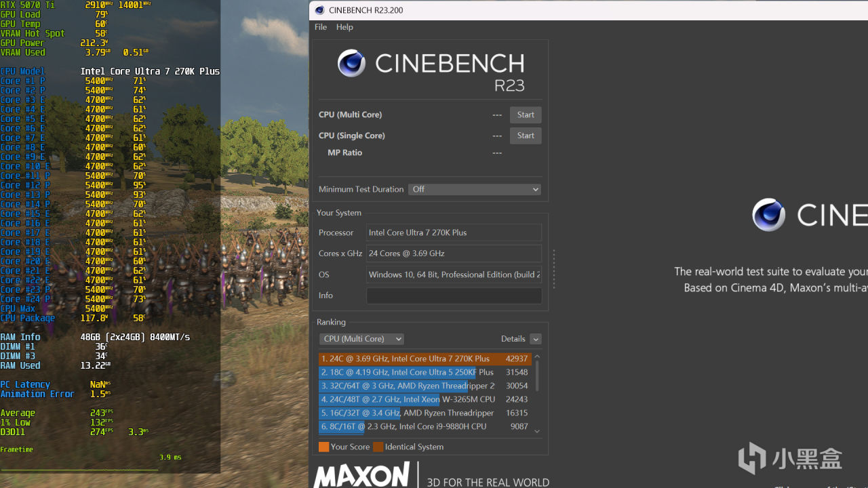868x488 pixels.
Task: Open the Minimum Test Duration dropdown
Action: 475,189
